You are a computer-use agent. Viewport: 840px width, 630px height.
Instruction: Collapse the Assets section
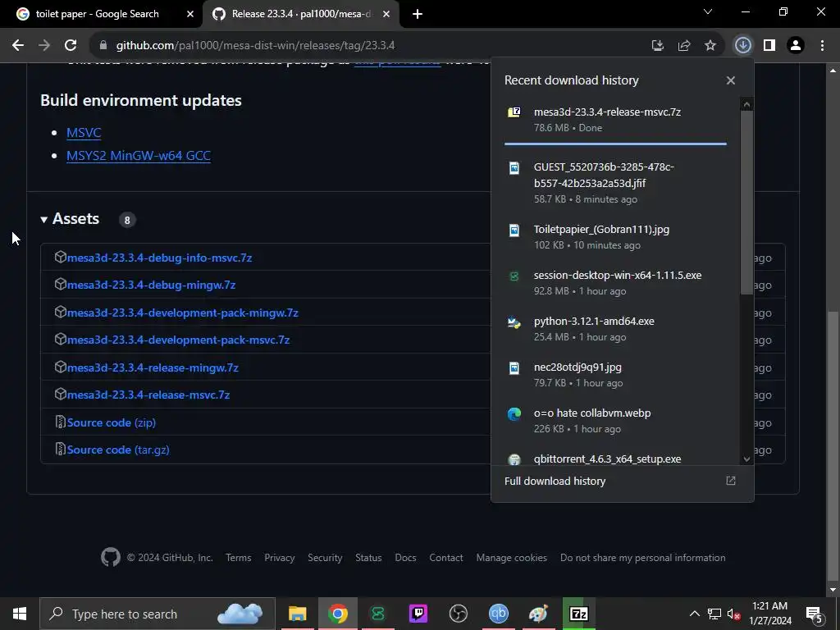71,218
